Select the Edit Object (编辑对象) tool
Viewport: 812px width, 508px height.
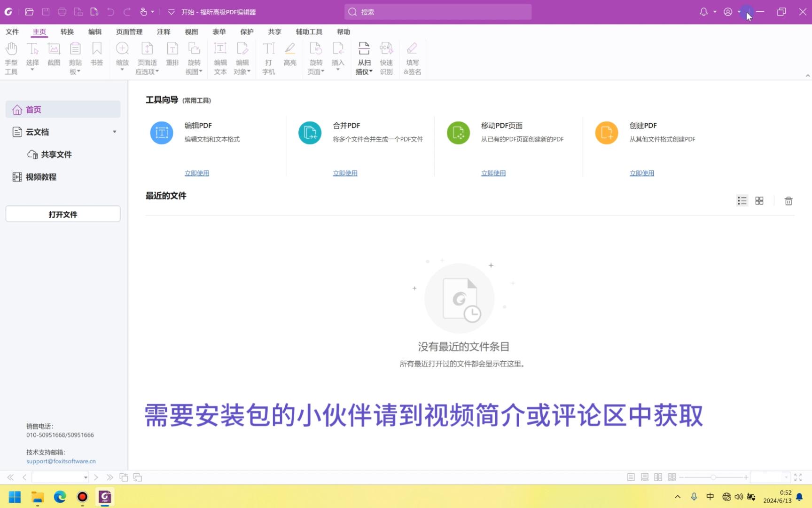[242, 58]
